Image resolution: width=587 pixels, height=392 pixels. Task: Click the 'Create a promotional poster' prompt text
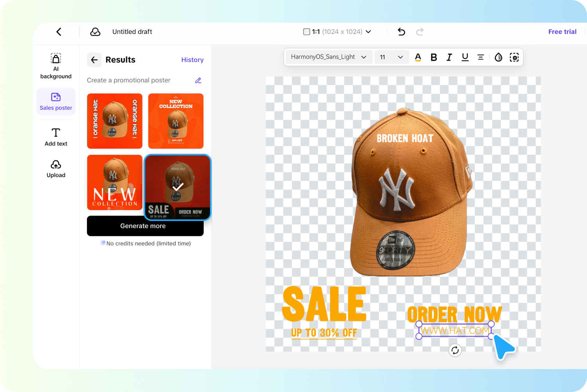click(128, 80)
